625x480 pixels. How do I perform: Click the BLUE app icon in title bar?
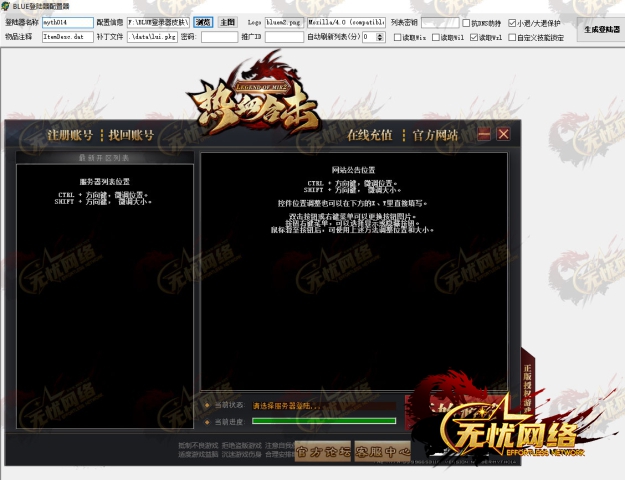point(6,6)
